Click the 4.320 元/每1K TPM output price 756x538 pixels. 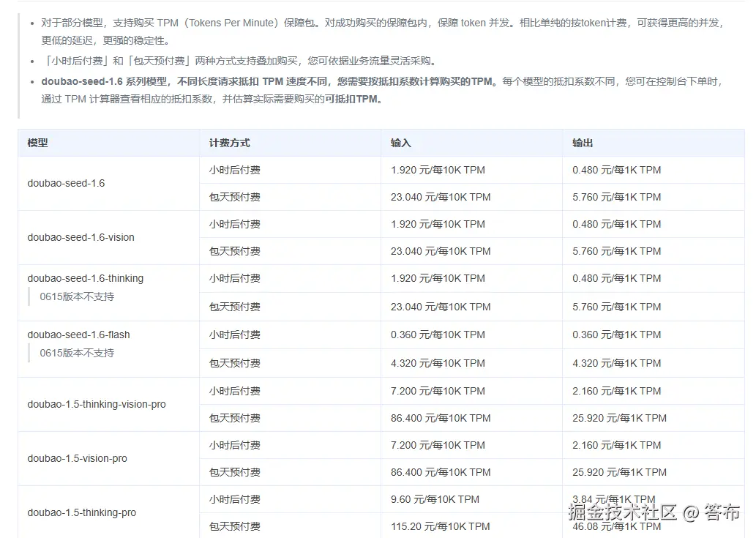pos(617,364)
